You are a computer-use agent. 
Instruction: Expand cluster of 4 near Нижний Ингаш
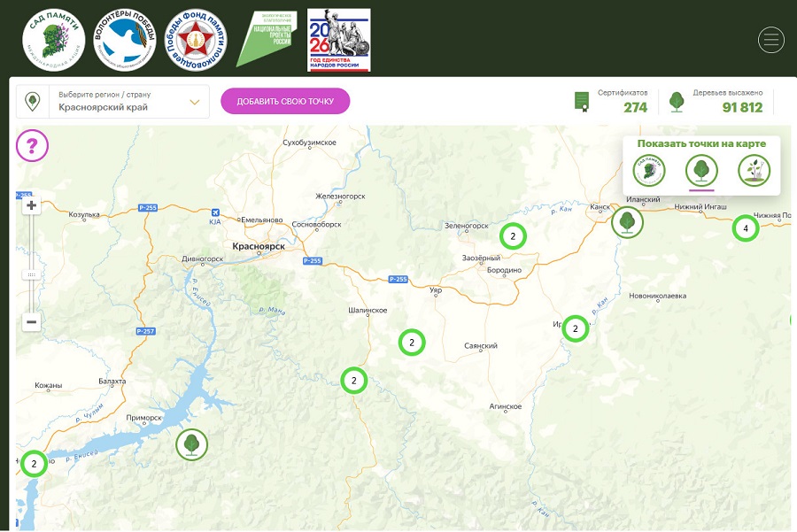click(x=746, y=229)
